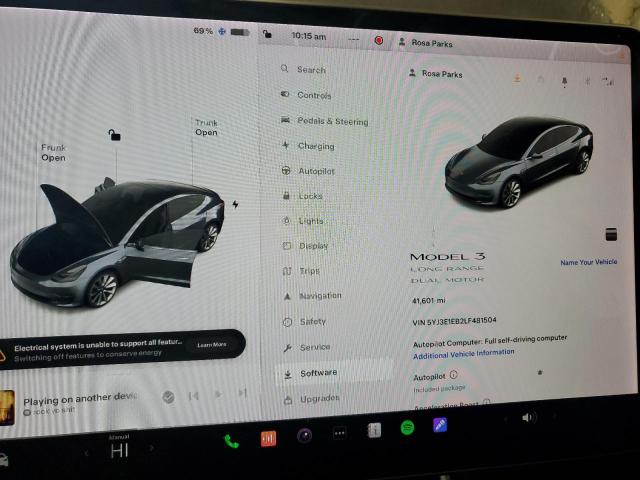The height and width of the screenshot is (480, 640).
Task: Tap Playing on another device text
Action: click(80, 399)
